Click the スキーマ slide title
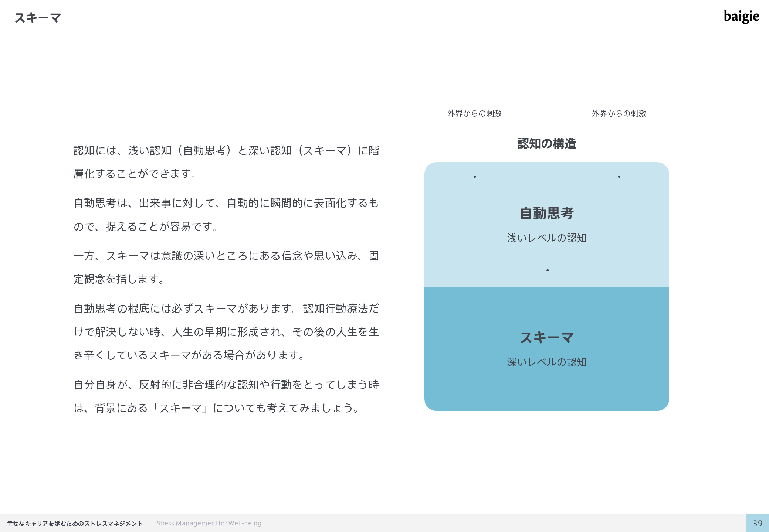 tap(38, 18)
